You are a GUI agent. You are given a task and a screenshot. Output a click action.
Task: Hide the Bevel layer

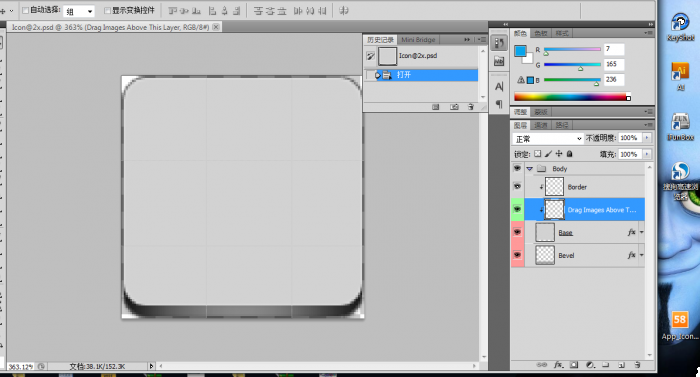tap(517, 255)
